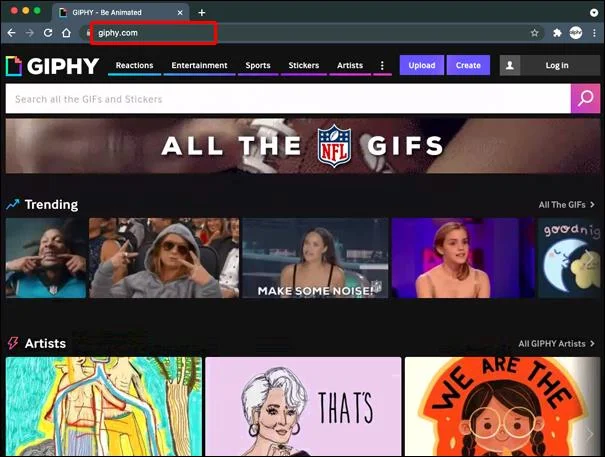Click the Upload button
The height and width of the screenshot is (457, 605).
(x=422, y=65)
